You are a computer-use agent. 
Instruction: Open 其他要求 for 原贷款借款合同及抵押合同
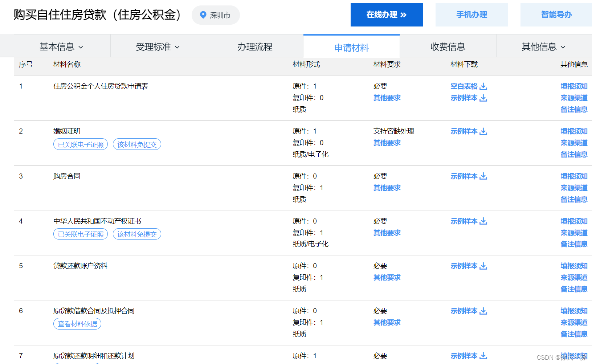(387, 323)
